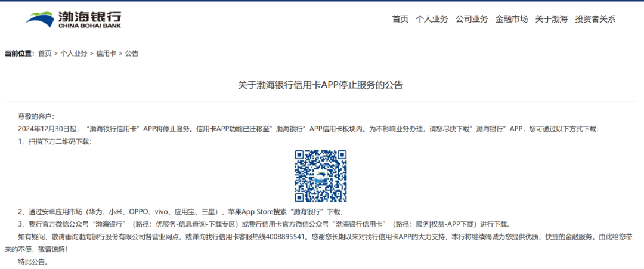Click the line about 官方微信公众号 download path
Viewport: 644px width, 269px height.
(x=265, y=224)
